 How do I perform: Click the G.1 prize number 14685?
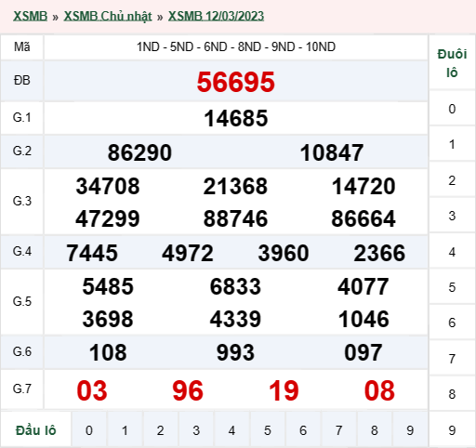236,118
